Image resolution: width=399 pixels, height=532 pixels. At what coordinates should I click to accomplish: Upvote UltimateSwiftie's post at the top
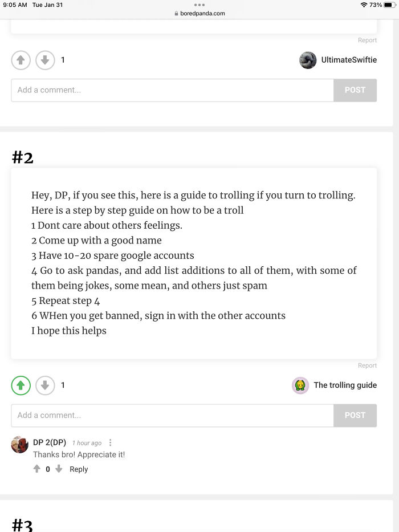(x=21, y=60)
